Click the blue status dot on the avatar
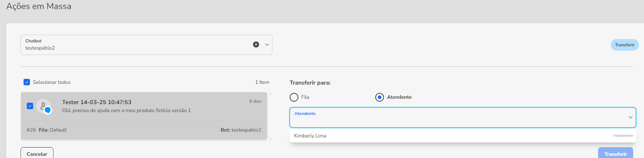Screen dimensions: 644x158 (47, 110)
